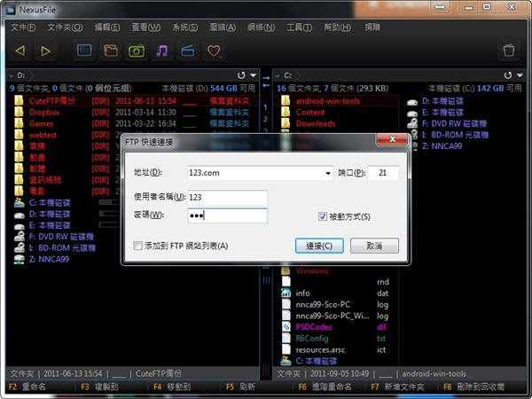Click the C: disk usage bar in left panel

point(108,202)
